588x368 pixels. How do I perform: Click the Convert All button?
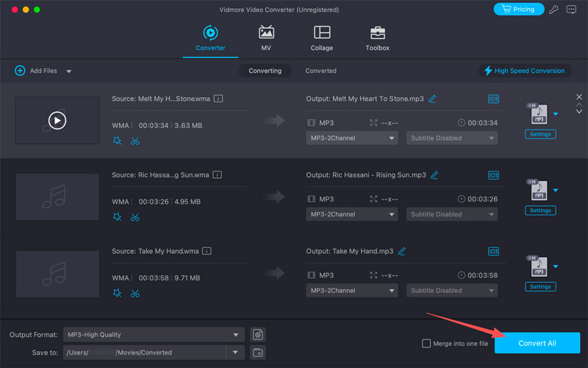[x=537, y=343]
